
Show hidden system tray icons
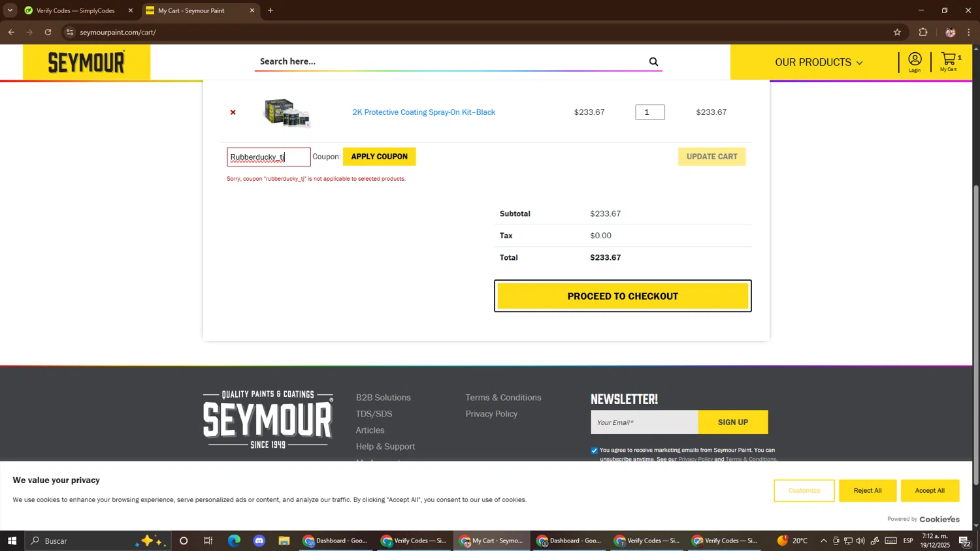tap(823, 541)
